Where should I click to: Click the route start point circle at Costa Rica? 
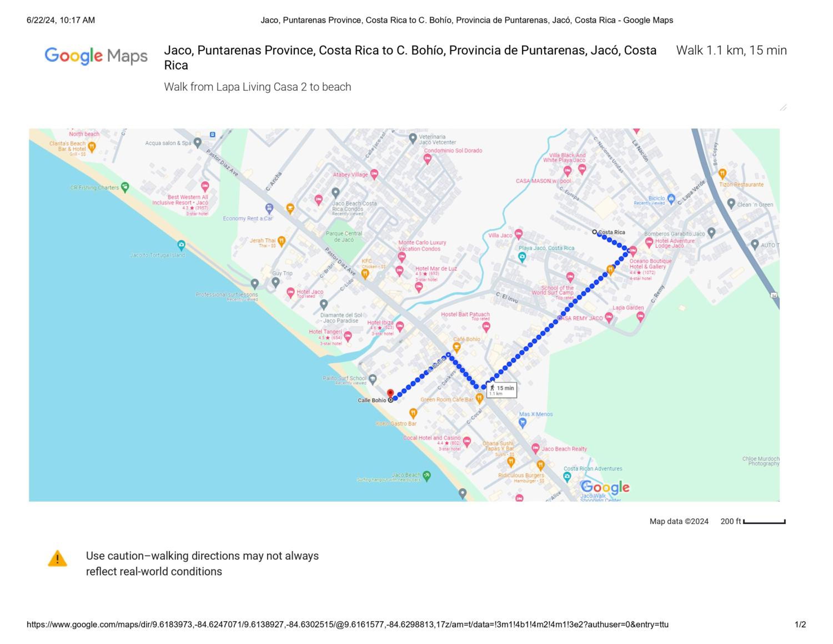pos(594,232)
